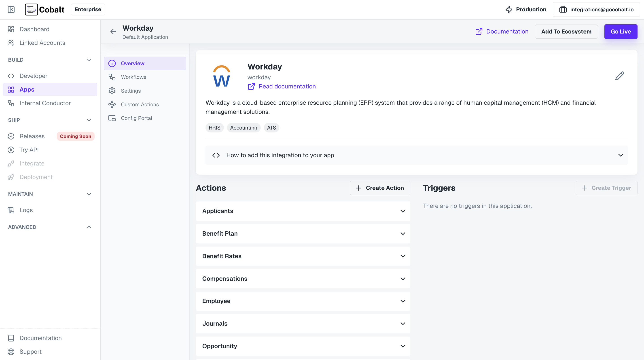The width and height of the screenshot is (644, 360).
Task: Click the back arrow to leave Workday page
Action: point(113,31)
